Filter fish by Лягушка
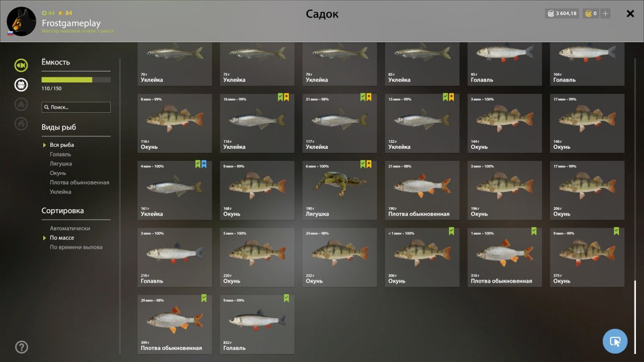This screenshot has width=644, height=362. (x=61, y=164)
